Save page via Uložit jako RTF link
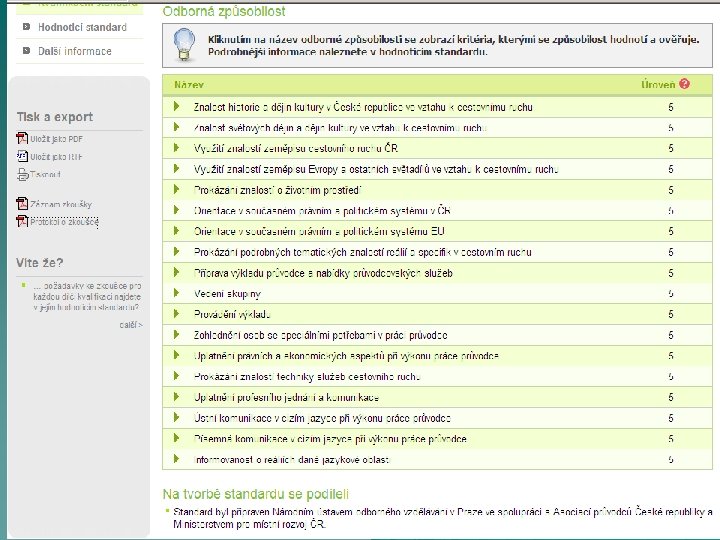The width and height of the screenshot is (720, 540). (56, 157)
